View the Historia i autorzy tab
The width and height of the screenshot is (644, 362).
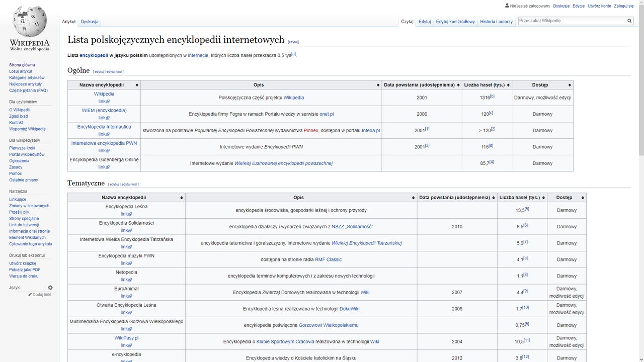(x=496, y=22)
